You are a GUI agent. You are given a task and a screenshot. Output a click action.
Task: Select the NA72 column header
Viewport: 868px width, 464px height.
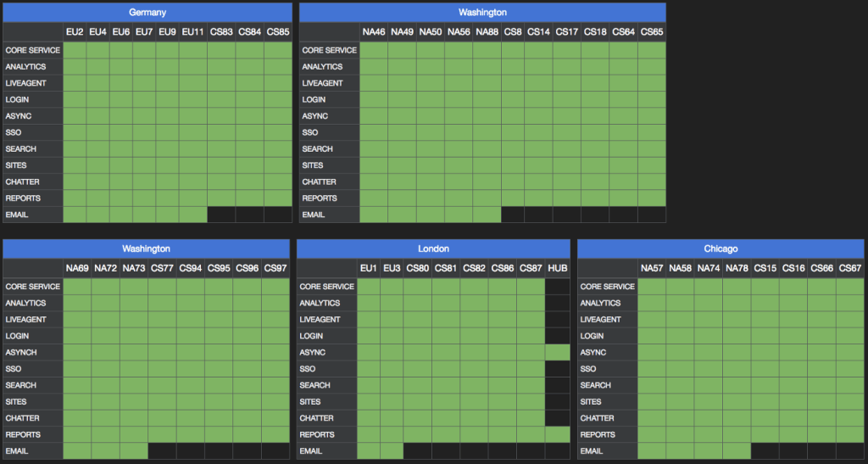click(106, 269)
